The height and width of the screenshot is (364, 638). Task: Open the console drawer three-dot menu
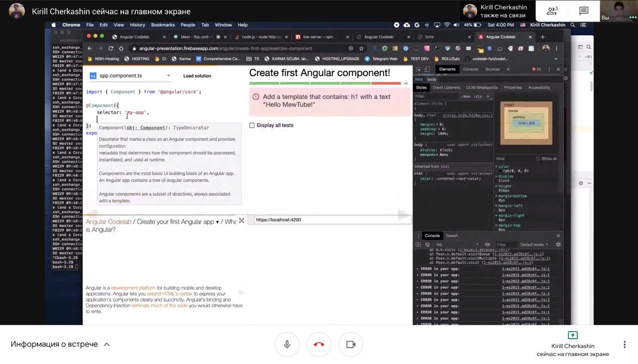coord(418,236)
